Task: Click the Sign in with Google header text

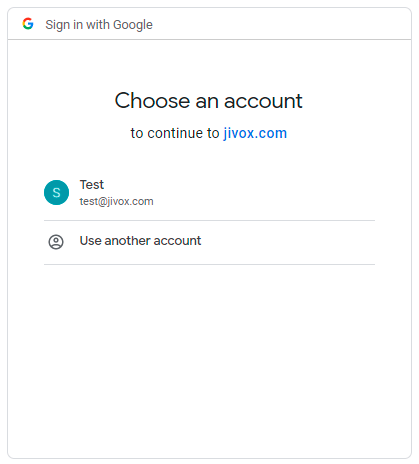Action: click(99, 25)
